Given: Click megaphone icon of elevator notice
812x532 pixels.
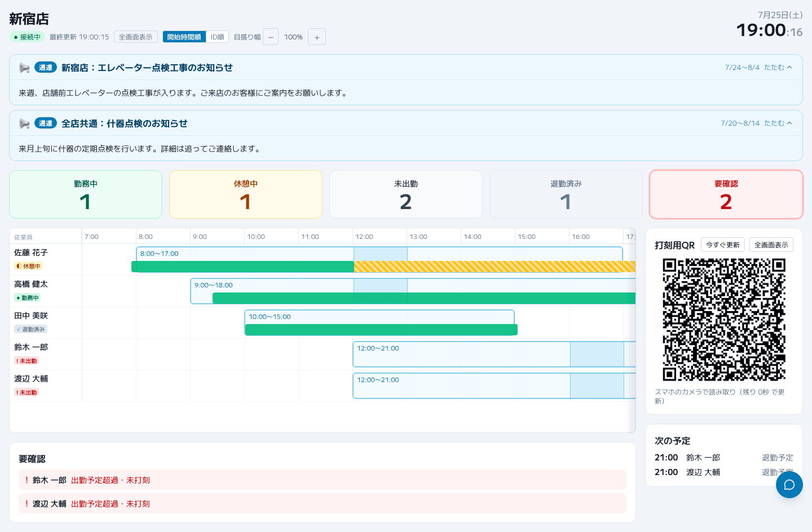Looking at the screenshot, I should point(24,68).
